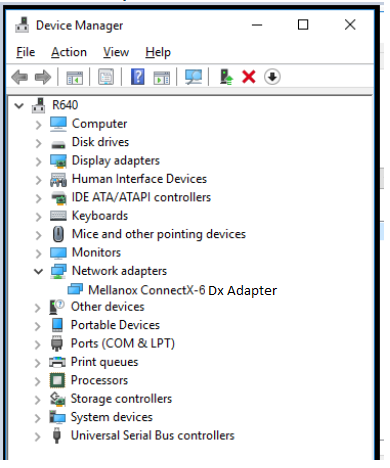The width and height of the screenshot is (390, 468).
Task: Expand Mice and other pointing devices
Action: coord(38,235)
